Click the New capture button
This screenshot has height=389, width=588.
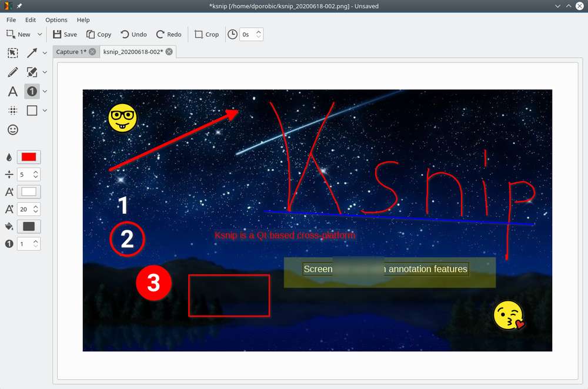click(18, 35)
